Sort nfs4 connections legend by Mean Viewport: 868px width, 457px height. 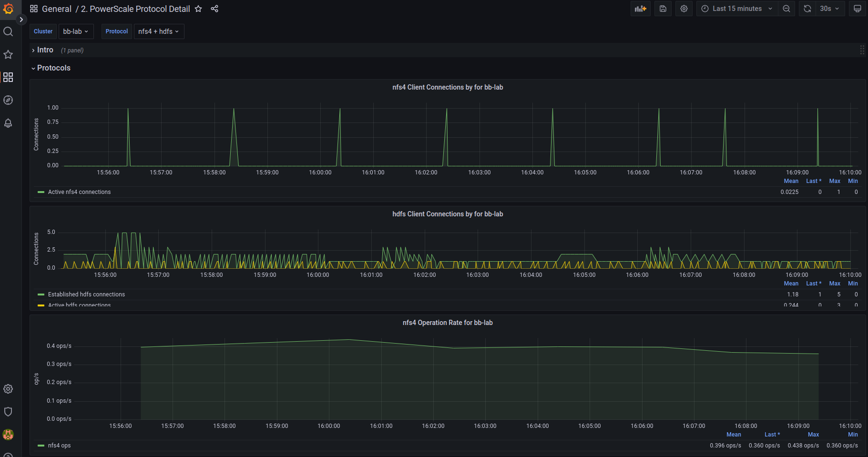[x=791, y=181]
